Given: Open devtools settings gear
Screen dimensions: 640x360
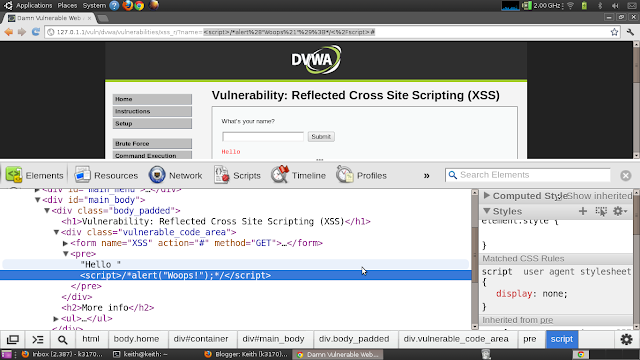Looking at the screenshot, I should click(626, 339).
